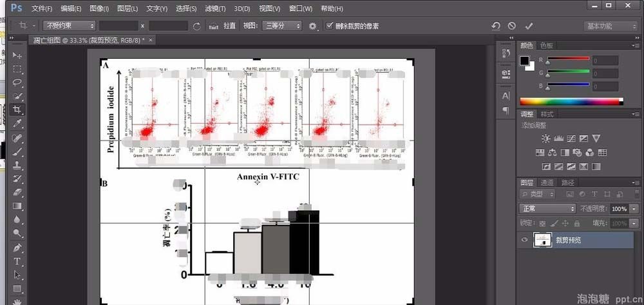Image resolution: width=644 pixels, height=305 pixels.
Task: Open the 正常 blend mode dropdown
Action: click(547, 209)
